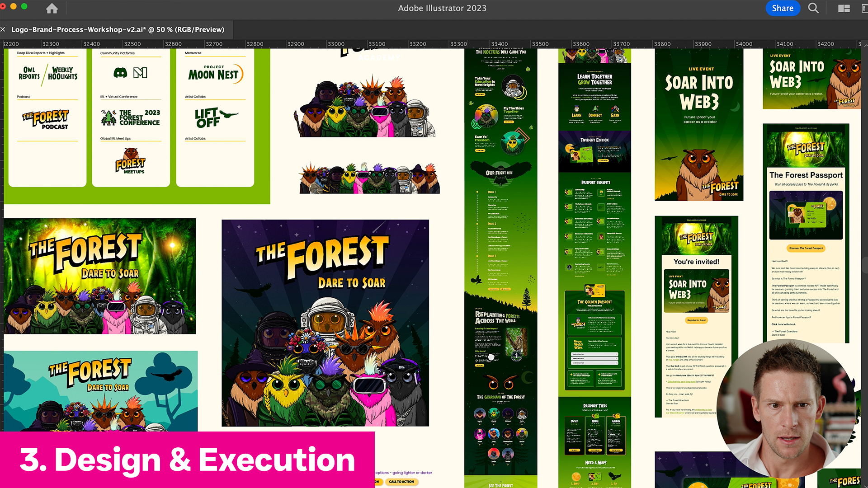Open the Arrange Documents layout icon
This screenshot has width=868, height=488.
pos(844,9)
